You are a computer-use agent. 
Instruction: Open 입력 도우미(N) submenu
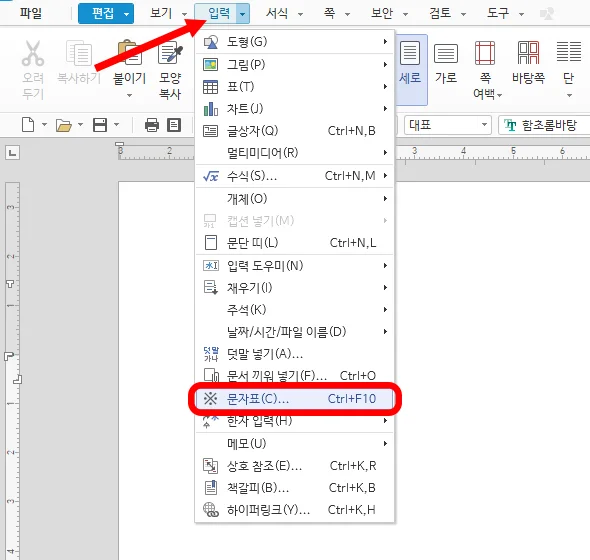tap(295, 266)
